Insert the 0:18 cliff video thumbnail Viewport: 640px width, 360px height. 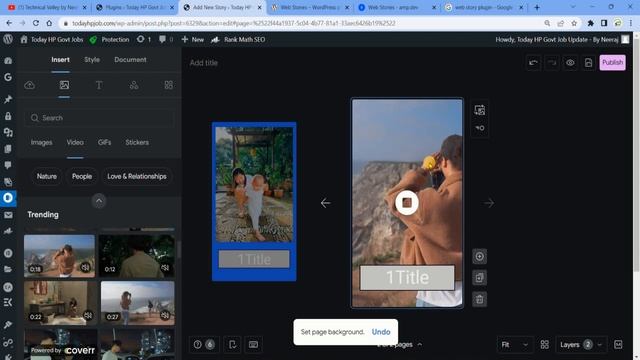[59, 256]
